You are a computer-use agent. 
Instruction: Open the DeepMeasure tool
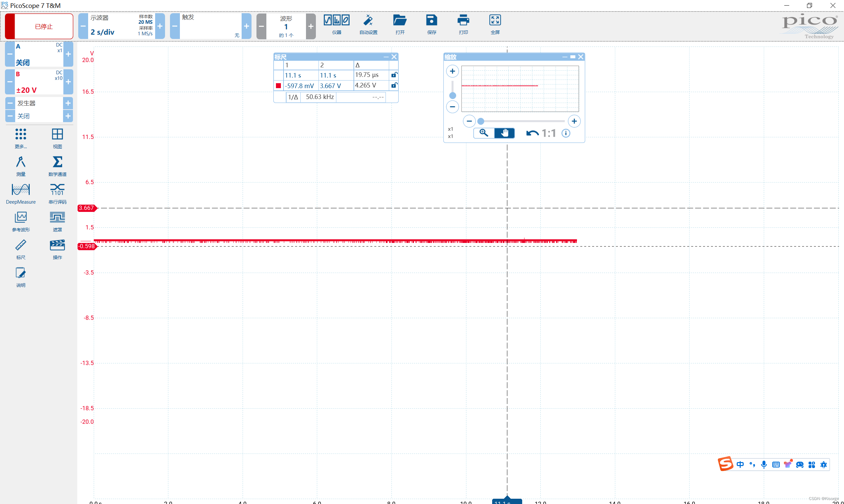point(21,194)
